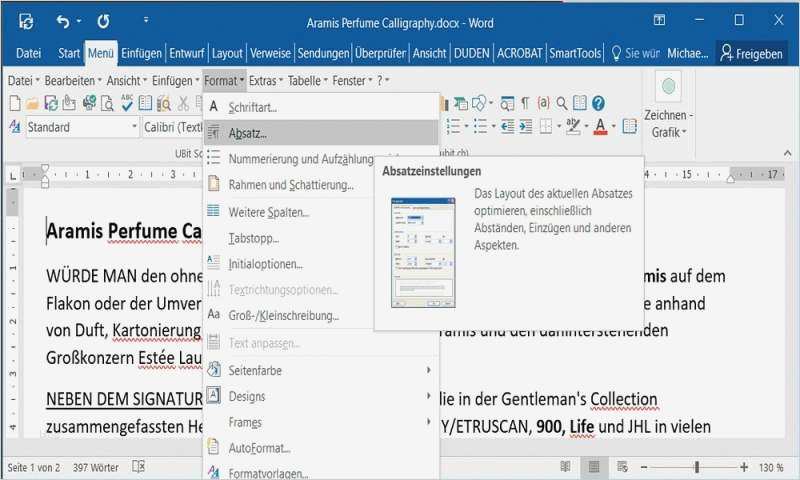800x480 pixels.
Task: Click the scissors cut icon
Action: click(183, 104)
